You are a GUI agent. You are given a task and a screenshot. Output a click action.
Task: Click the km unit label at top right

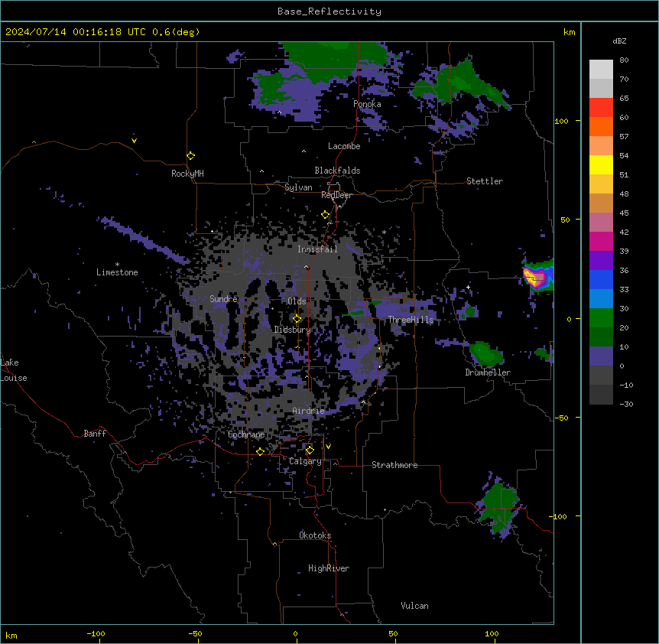tap(569, 32)
